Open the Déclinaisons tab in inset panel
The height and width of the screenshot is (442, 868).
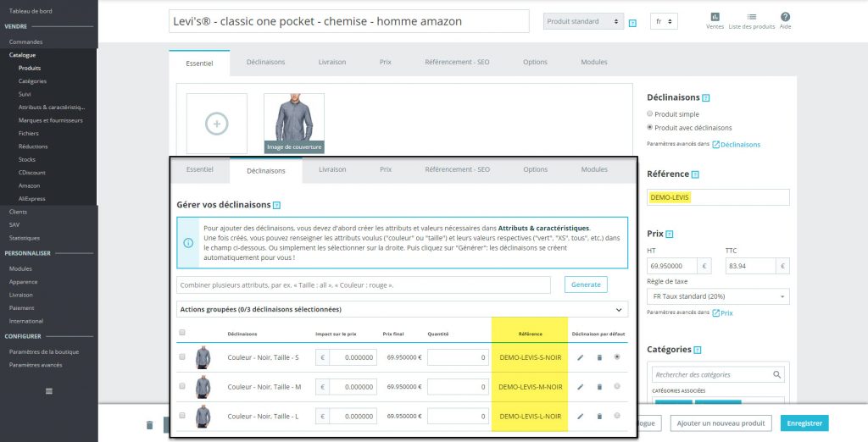265,170
